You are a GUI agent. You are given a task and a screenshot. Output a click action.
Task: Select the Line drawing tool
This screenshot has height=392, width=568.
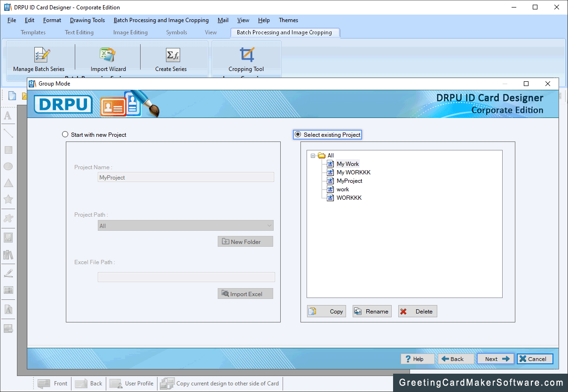pyautogui.click(x=8, y=133)
